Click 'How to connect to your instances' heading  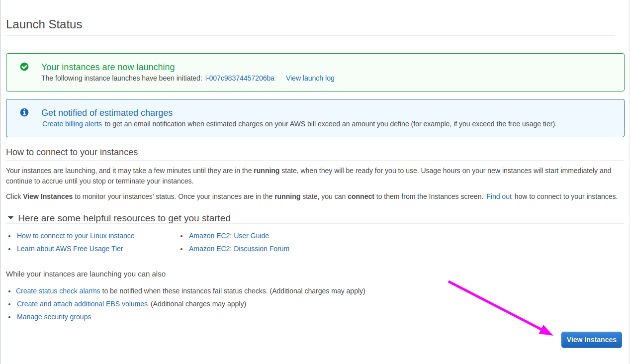(72, 152)
